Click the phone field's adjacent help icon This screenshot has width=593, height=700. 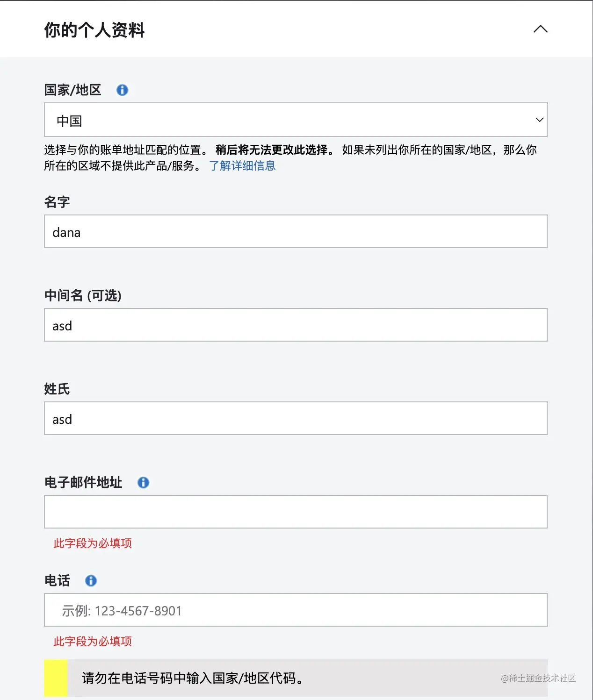point(91,581)
